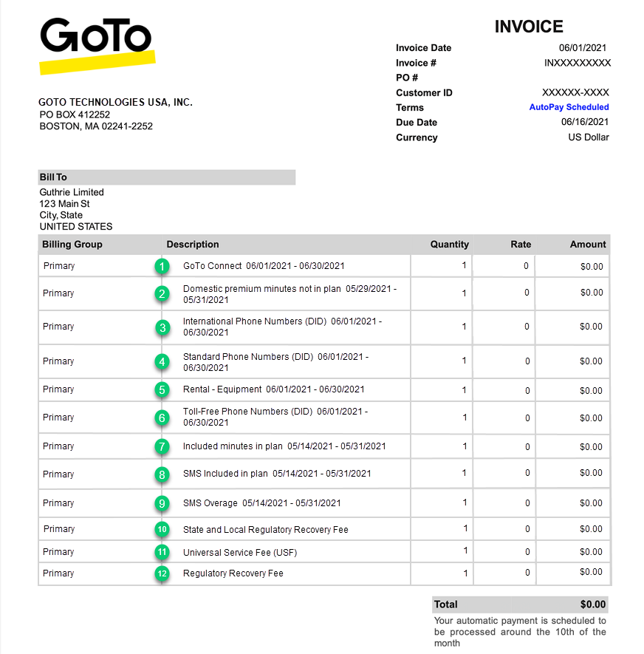The width and height of the screenshot is (644, 654).
Task: Select the invoice number INXXXXXXXXX
Action: [x=577, y=63]
